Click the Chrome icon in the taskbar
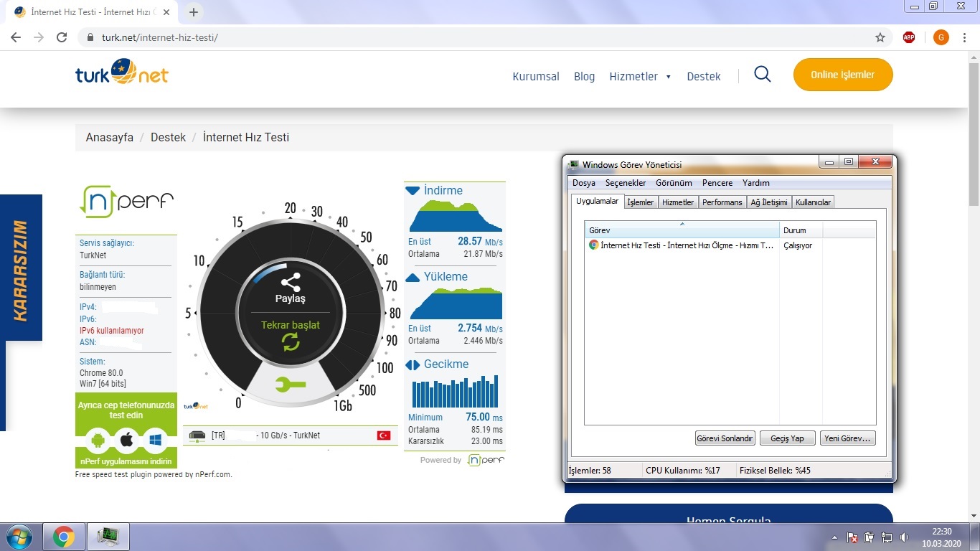The height and width of the screenshot is (551, 980). [x=63, y=537]
